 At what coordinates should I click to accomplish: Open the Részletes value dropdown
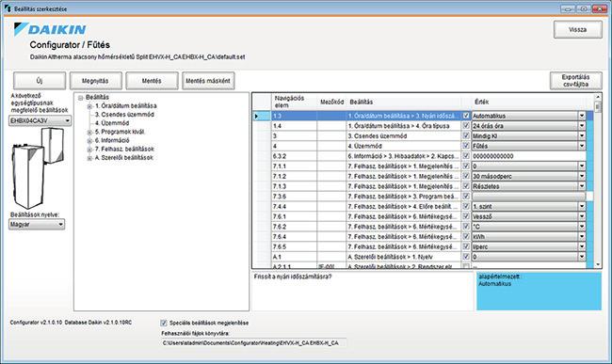coord(582,186)
